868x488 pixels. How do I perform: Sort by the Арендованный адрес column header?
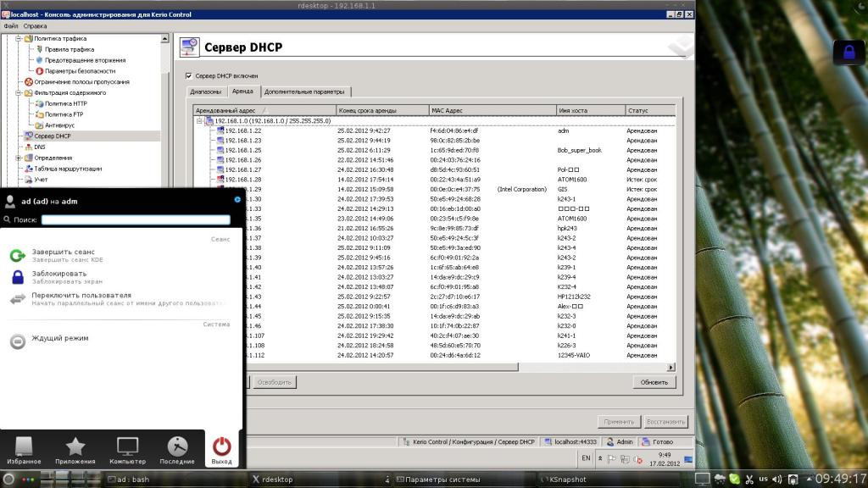[x=264, y=111]
